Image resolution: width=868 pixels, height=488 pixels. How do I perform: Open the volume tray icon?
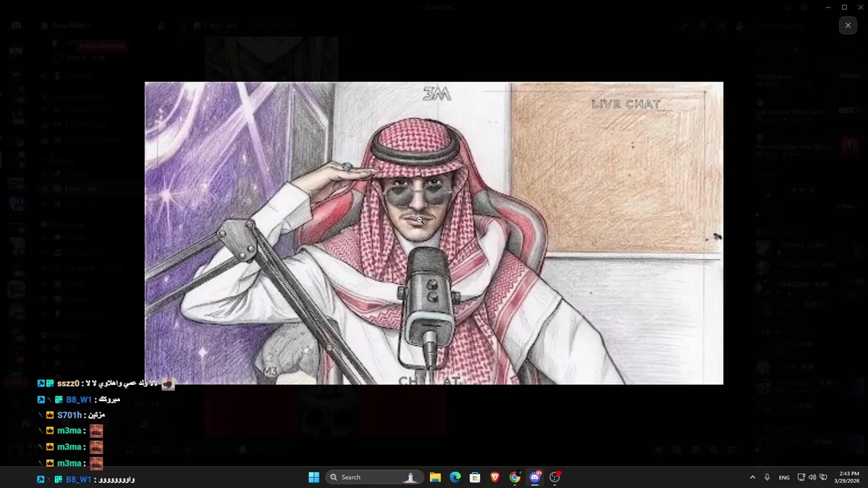click(812, 477)
